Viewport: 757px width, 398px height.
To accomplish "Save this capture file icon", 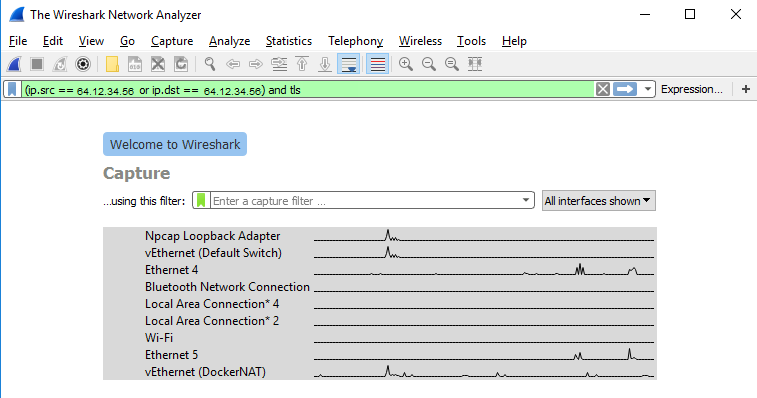I will pos(135,64).
